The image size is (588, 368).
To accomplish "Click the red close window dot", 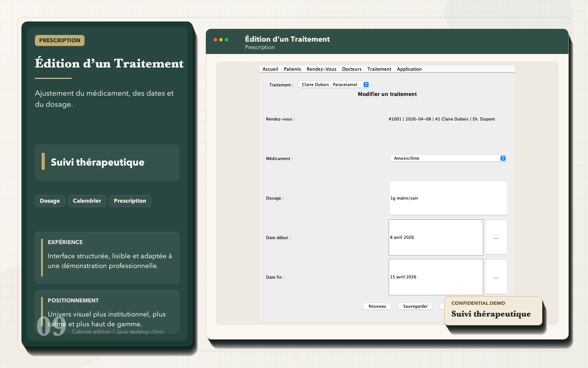I will [215, 40].
